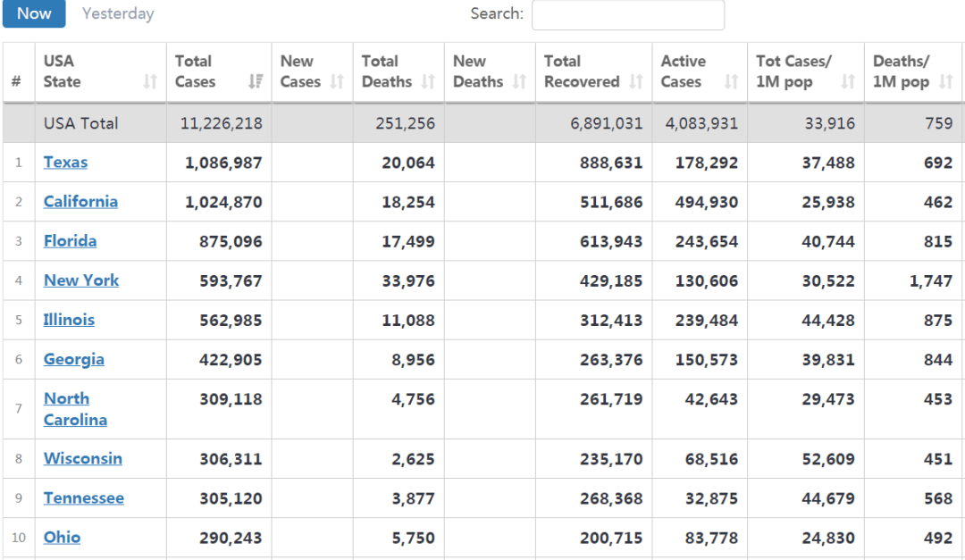Open the Wisconsin state link

click(x=82, y=458)
